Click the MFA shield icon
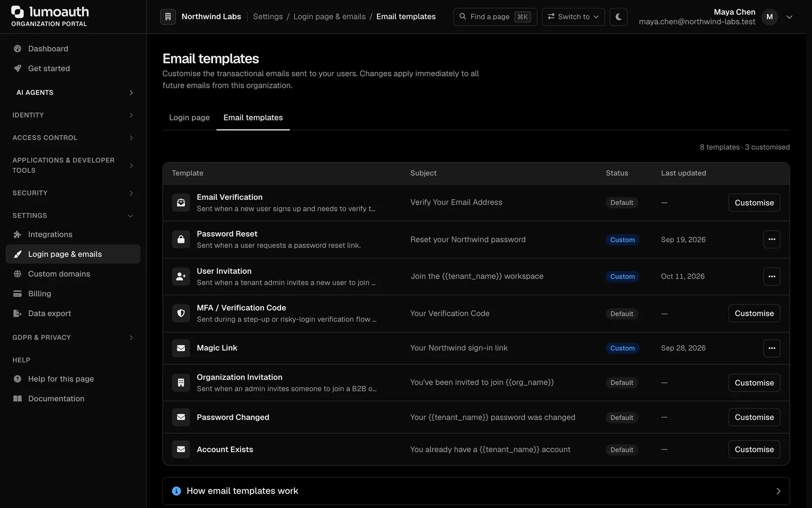This screenshot has width=812, height=508. 181,313
